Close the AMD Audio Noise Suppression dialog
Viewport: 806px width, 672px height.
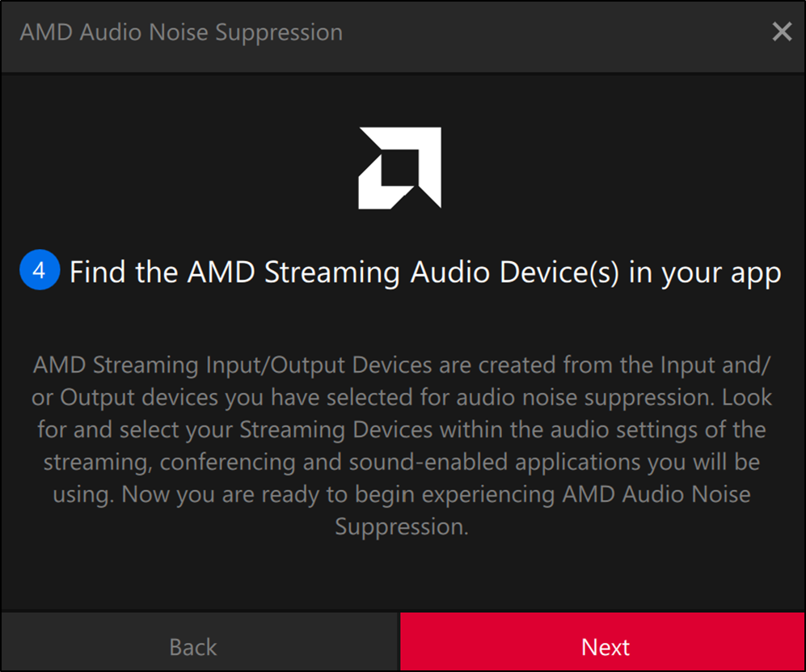pos(781,32)
